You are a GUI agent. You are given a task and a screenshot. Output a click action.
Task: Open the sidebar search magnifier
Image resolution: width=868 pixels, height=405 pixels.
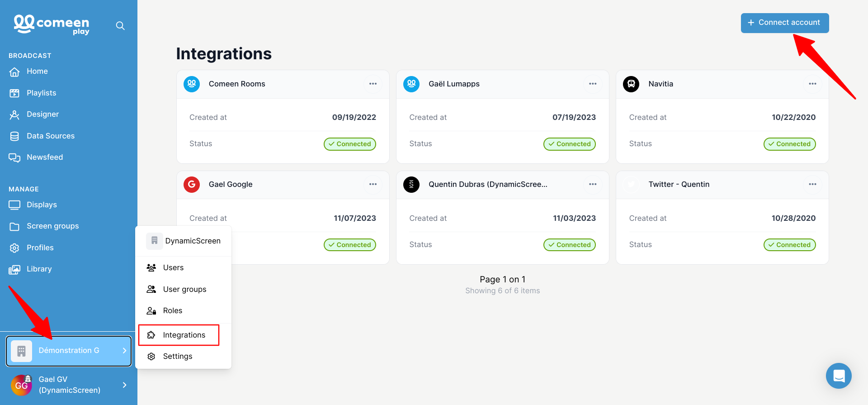(x=120, y=26)
